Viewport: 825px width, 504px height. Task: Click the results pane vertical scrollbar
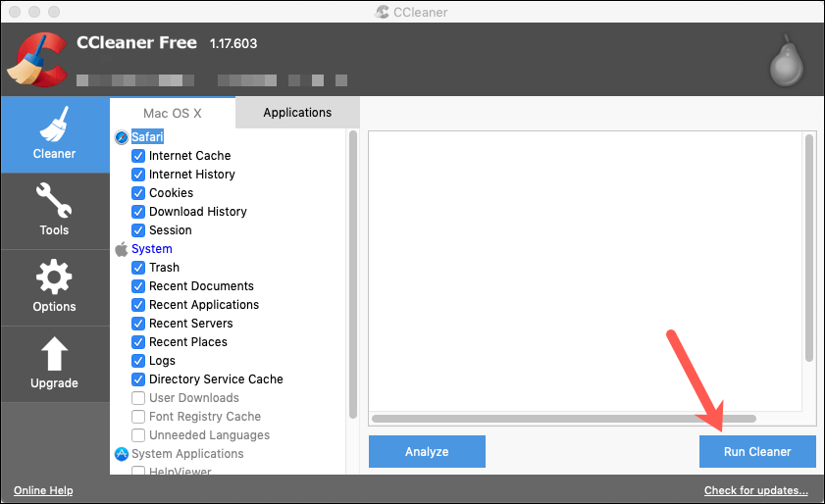coord(809,247)
